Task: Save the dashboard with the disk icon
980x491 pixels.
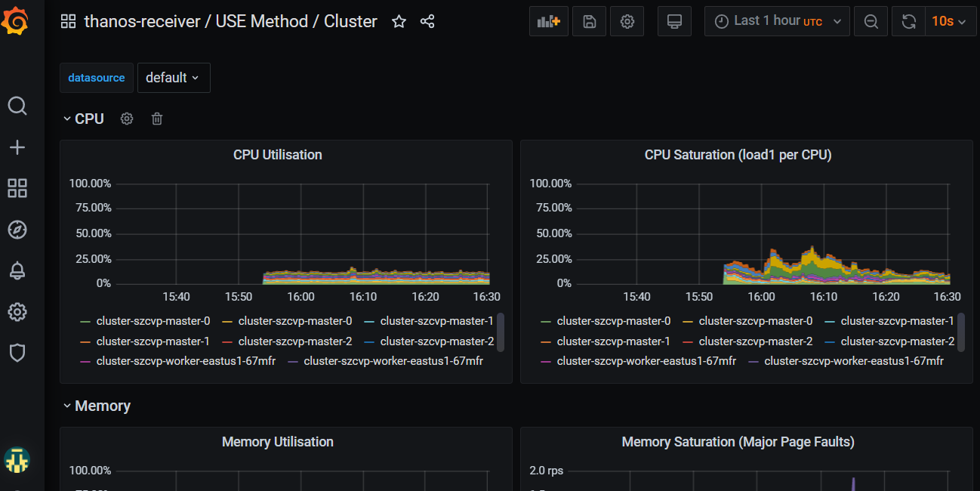Action: click(x=589, y=21)
